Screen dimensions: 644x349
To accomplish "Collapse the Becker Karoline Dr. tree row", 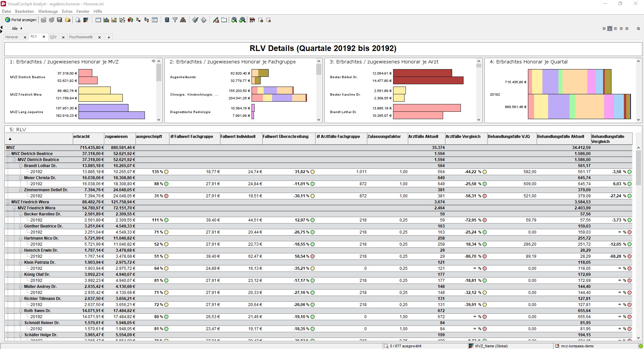I will (21, 214).
